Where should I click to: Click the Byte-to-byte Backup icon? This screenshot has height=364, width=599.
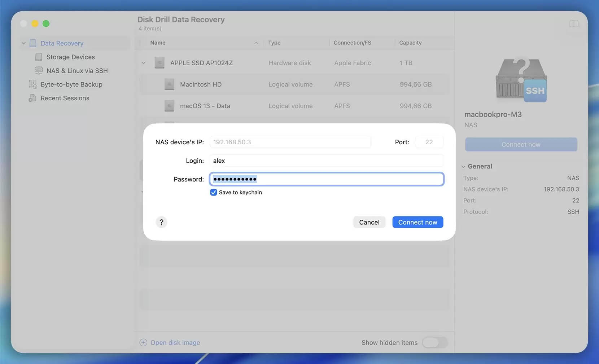coord(33,84)
